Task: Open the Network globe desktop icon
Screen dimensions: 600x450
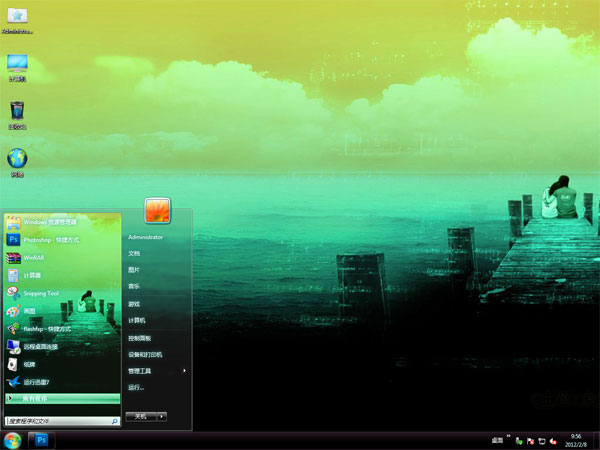Action: pos(17,159)
